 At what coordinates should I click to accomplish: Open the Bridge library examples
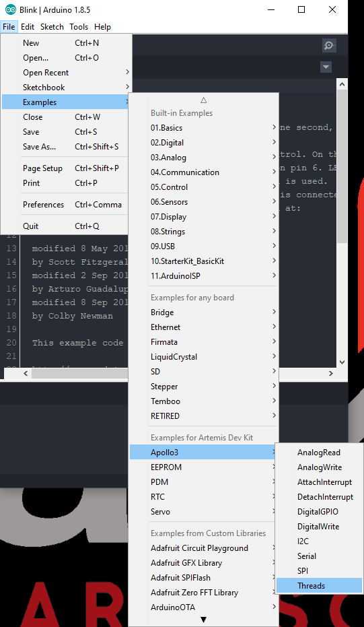[203, 312]
